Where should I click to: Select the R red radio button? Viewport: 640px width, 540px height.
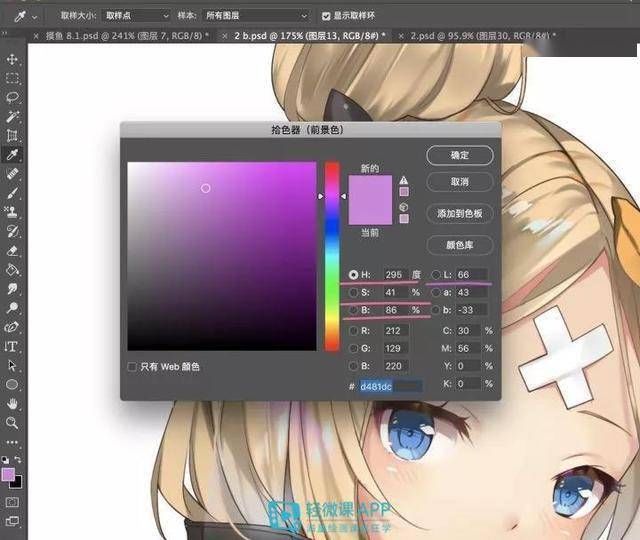click(353, 331)
